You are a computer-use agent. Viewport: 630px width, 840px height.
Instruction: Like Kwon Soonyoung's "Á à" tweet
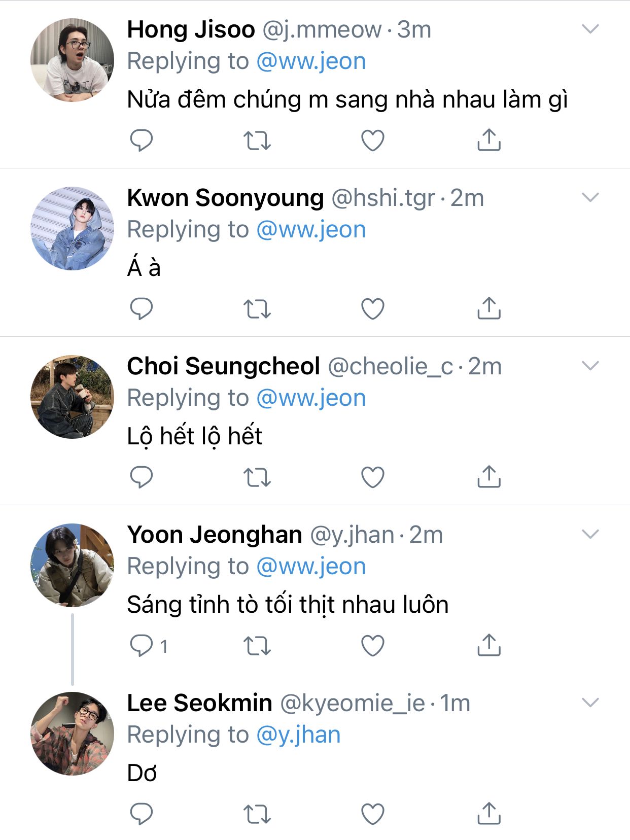pos(372,309)
